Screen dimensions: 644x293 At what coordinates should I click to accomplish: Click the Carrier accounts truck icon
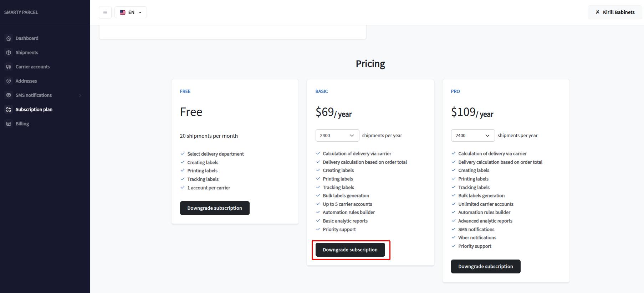tap(9, 67)
